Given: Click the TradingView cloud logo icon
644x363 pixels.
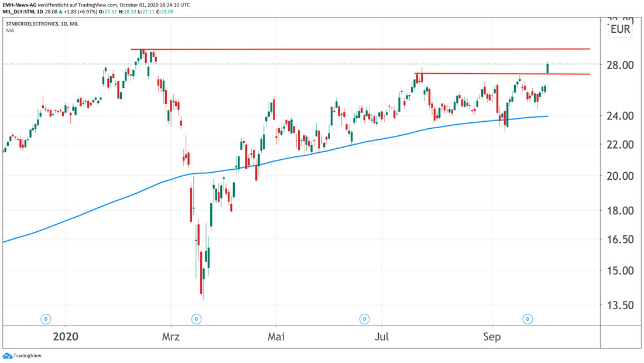Looking at the screenshot, I should [x=8, y=355].
